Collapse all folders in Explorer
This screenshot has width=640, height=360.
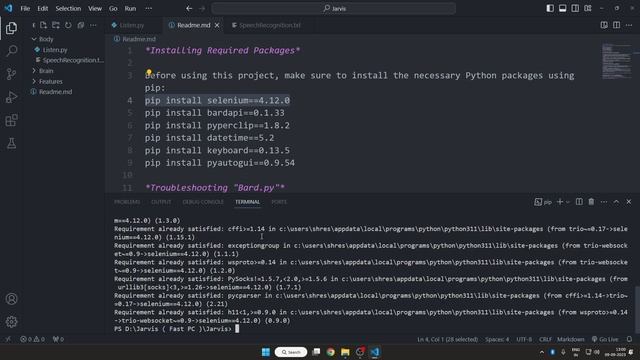[x=81, y=25]
